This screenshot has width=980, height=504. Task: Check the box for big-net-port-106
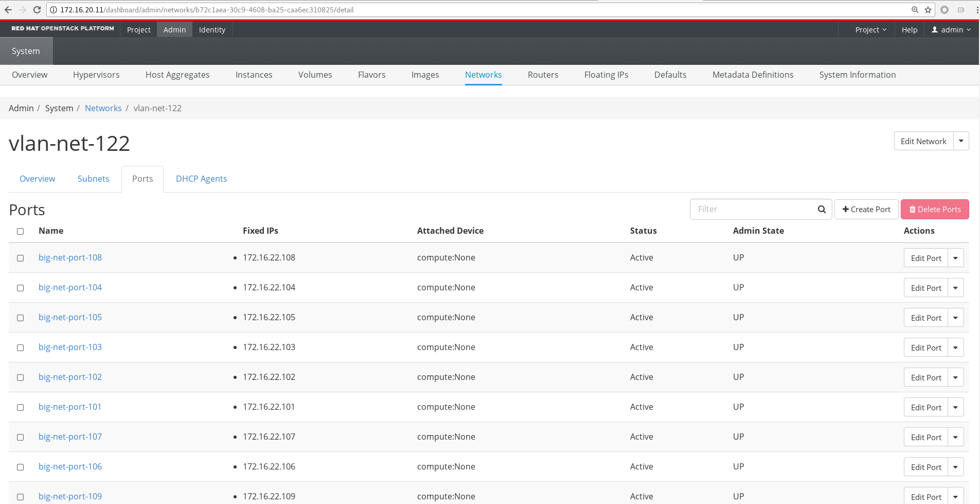coord(21,467)
